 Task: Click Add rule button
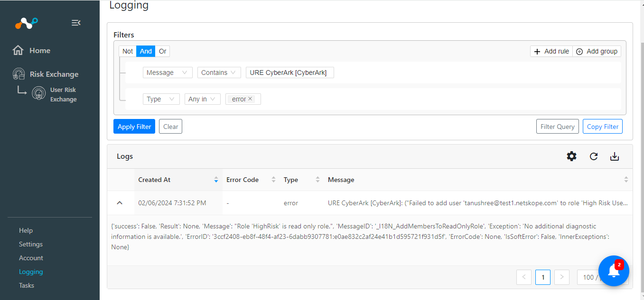[x=551, y=51]
